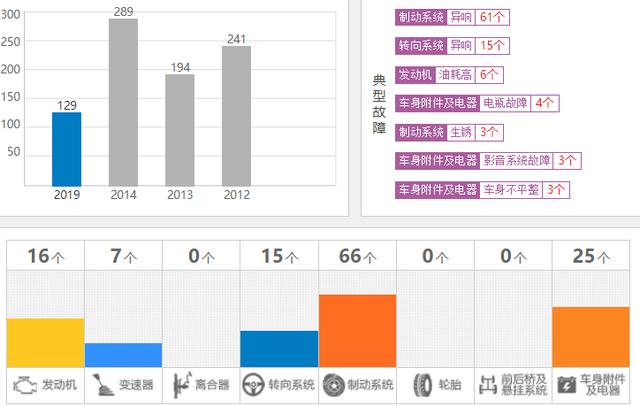This screenshot has width=640, height=406.
Task: Click the 194 value label above 2013 bar
Action: 180,67
